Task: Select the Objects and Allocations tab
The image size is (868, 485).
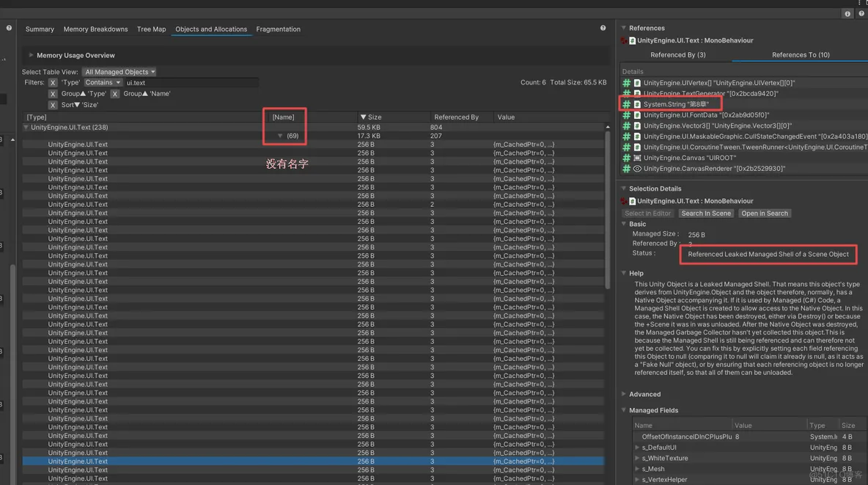Action: [211, 29]
